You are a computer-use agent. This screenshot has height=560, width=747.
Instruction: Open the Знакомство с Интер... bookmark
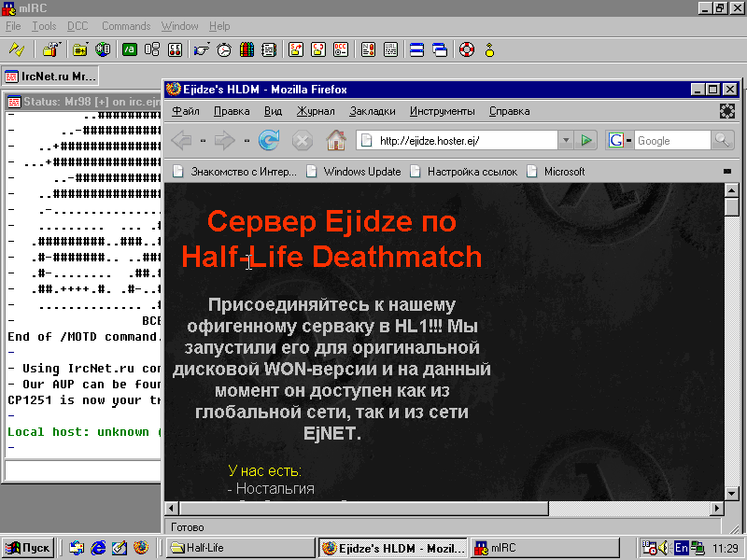234,172
